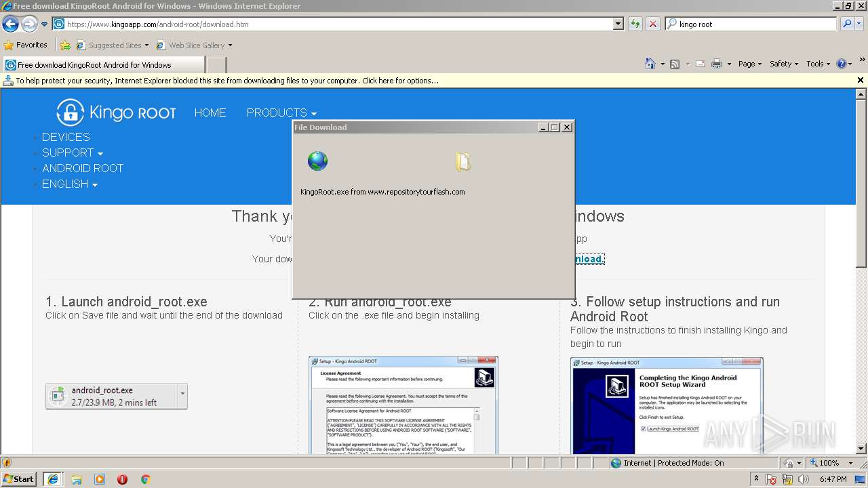868x488 pixels.
Task: Click the globe icon in File Download dialog
Action: click(x=317, y=161)
